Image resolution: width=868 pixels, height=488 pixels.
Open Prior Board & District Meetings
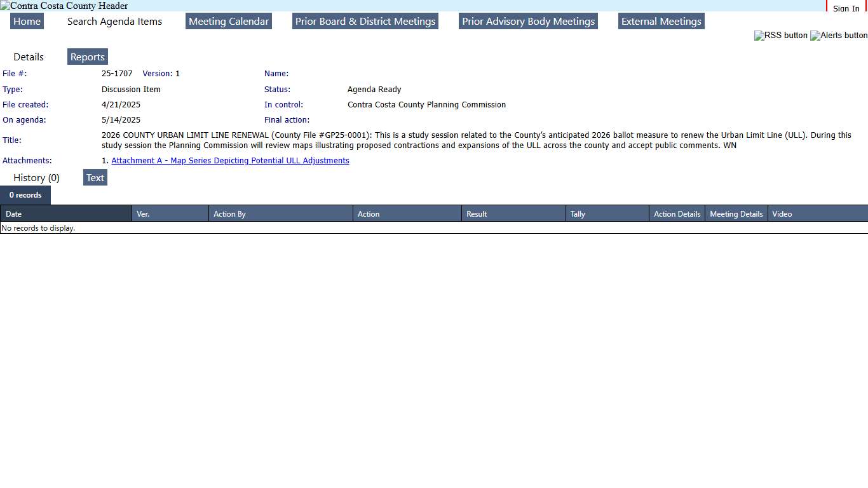click(x=365, y=22)
